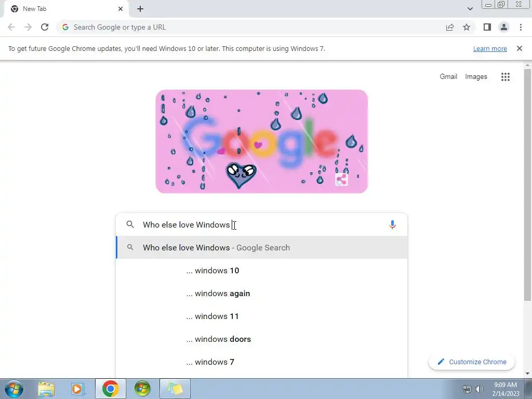
Task: Click the Share this page icon
Action: (x=450, y=27)
